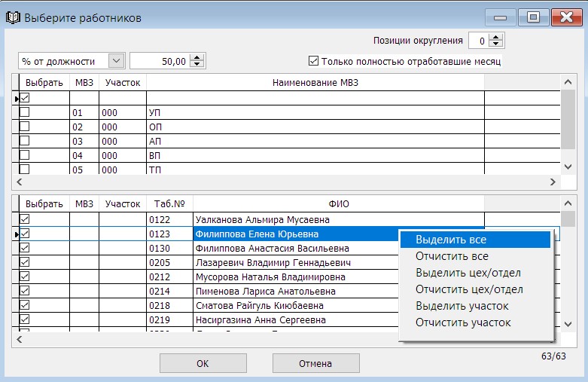The height and width of the screenshot is (382, 588).
Task: Select 'Выделить цех/отдел' menu item
Action: pos(468,273)
